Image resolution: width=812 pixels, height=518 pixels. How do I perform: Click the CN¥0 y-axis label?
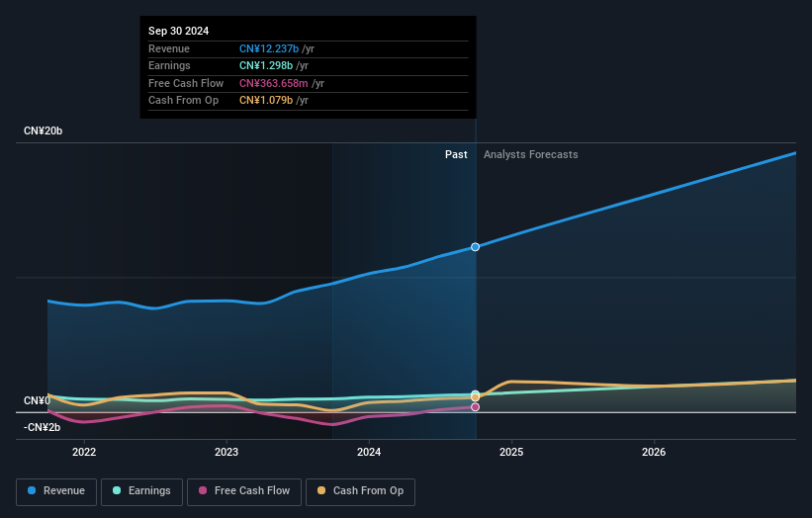[x=37, y=400]
